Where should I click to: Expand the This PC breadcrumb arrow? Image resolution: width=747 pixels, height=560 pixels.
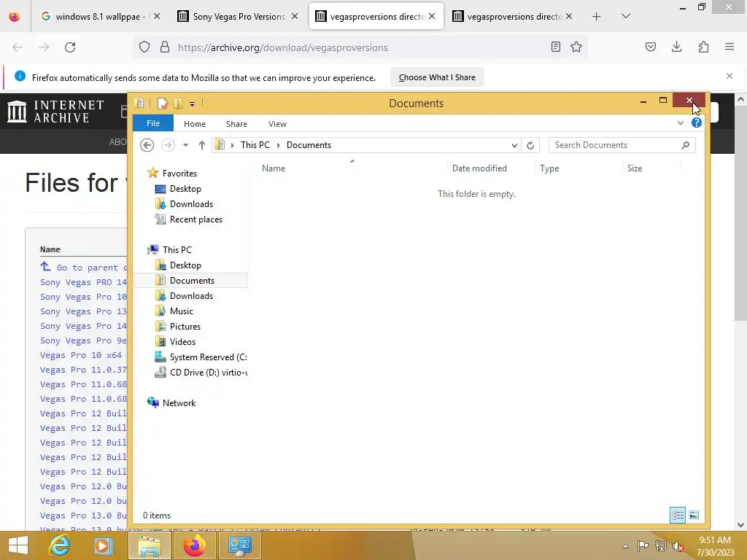coord(233,145)
